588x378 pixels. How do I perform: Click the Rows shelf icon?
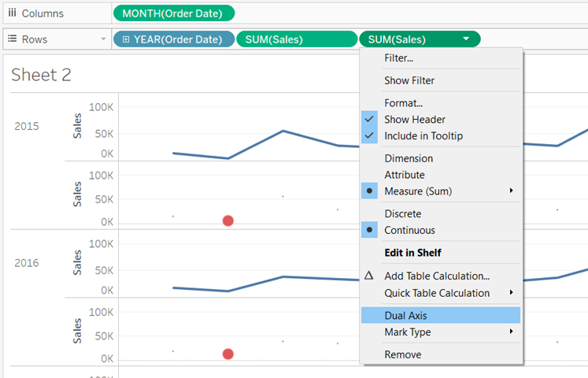point(12,39)
